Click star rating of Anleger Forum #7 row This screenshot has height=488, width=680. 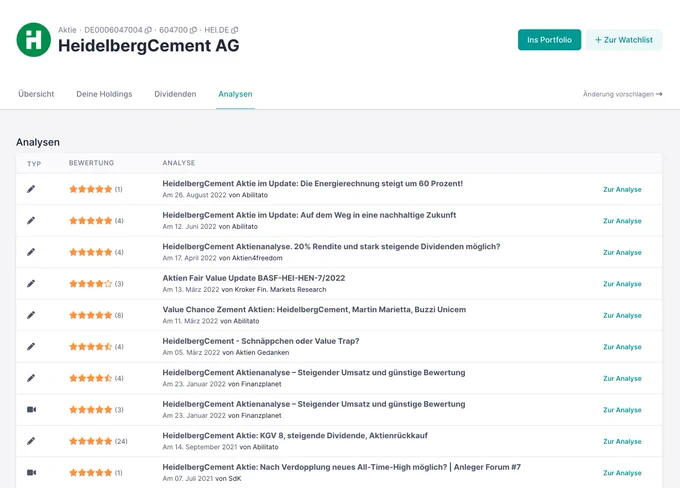(x=91, y=472)
